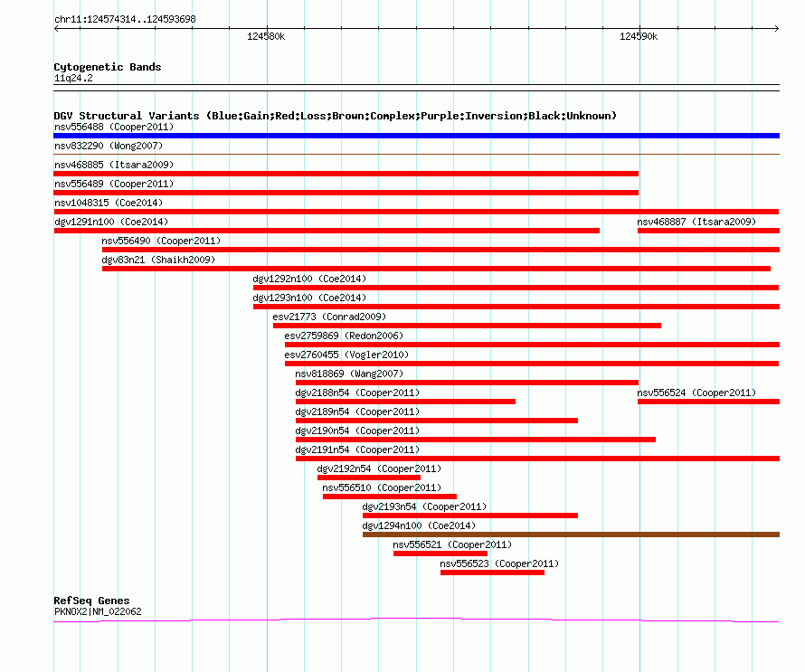Click the RefSeq Genes track heading
Screen dimensions: 805x672
pos(91,601)
